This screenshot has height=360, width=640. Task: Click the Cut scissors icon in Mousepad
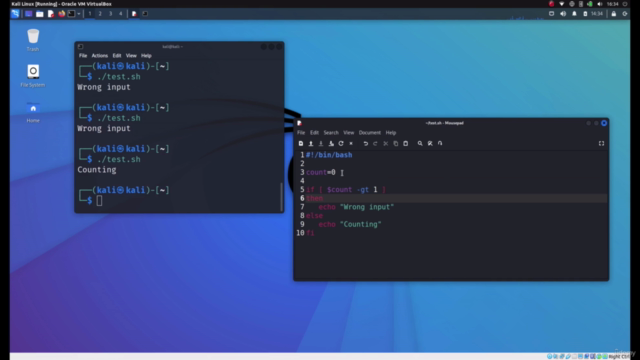[x=386, y=143]
